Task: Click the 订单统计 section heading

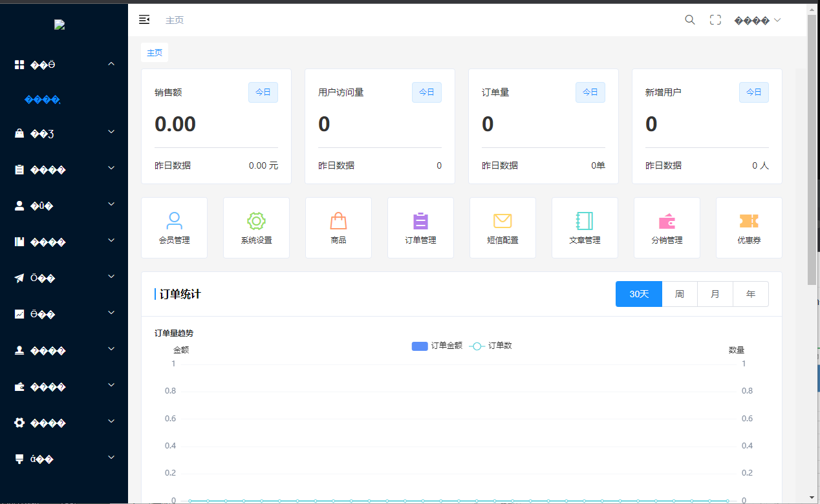Action: pyautogui.click(x=180, y=294)
